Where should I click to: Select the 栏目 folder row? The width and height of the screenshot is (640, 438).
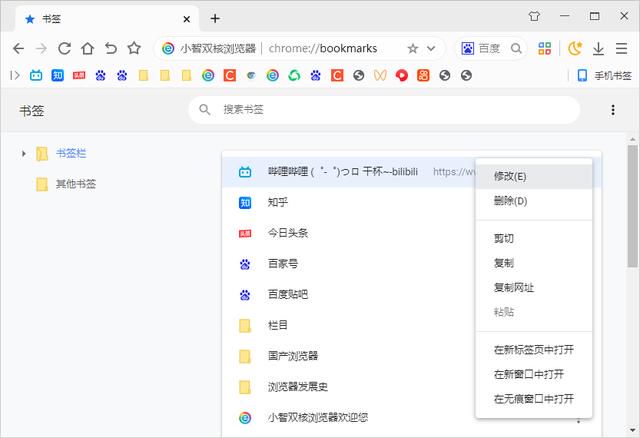pos(349,325)
